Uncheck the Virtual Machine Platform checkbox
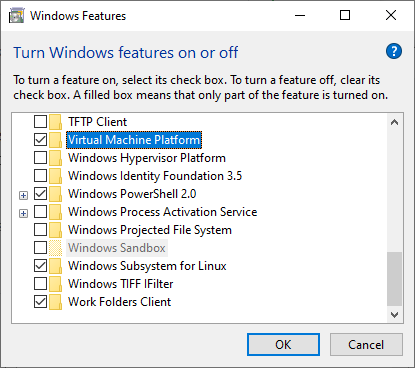Viewport: 415px width, 368px height. pos(40,140)
